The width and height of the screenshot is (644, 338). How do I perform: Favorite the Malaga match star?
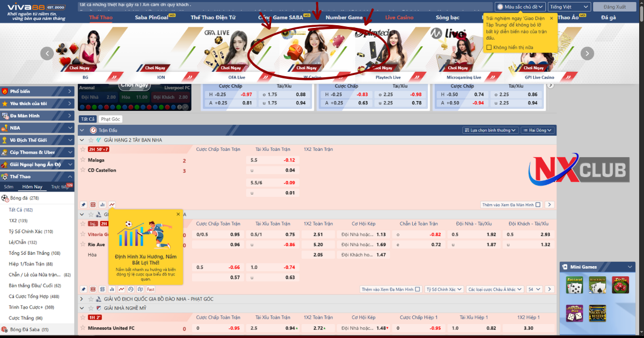(x=83, y=160)
